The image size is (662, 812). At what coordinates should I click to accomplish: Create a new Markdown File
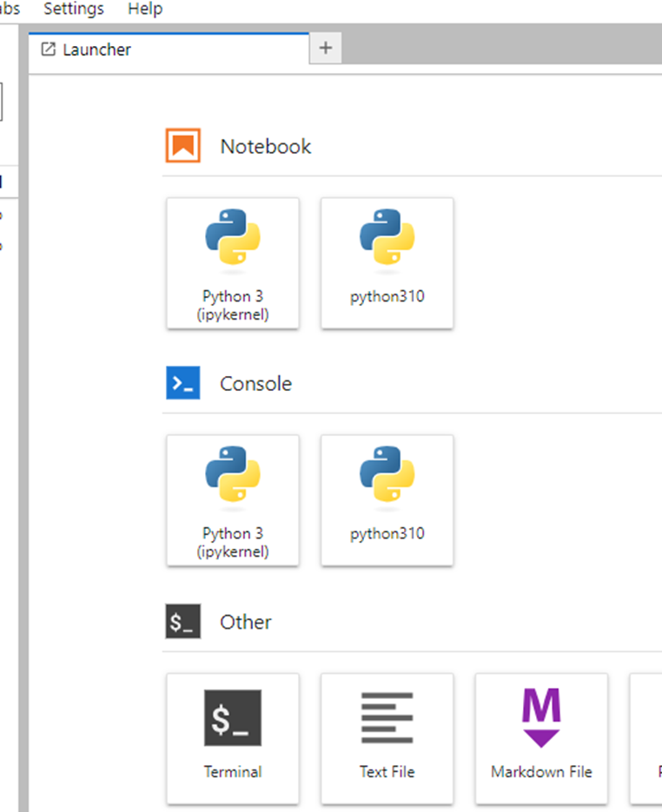(541, 737)
